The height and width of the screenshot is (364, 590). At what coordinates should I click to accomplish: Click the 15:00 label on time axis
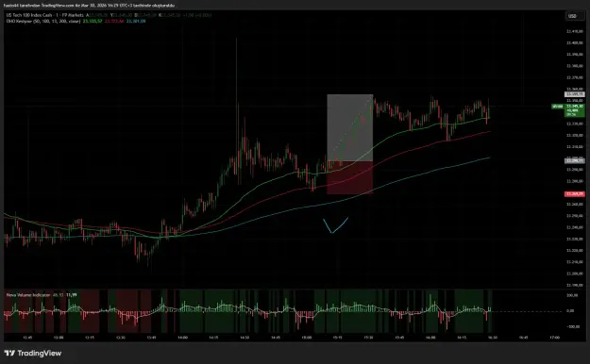307,338
